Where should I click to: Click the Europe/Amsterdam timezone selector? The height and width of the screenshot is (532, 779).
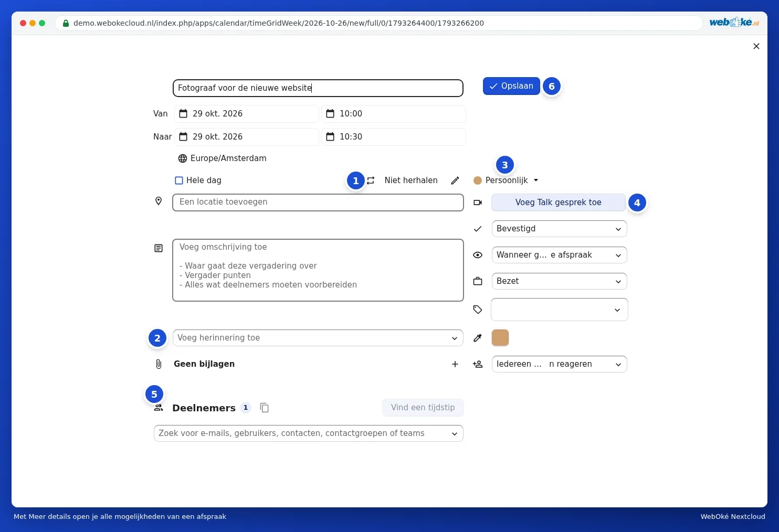click(223, 158)
